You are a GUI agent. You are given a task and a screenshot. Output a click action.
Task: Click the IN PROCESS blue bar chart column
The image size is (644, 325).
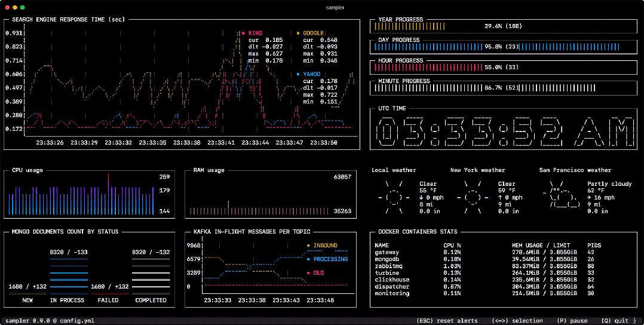point(69,276)
